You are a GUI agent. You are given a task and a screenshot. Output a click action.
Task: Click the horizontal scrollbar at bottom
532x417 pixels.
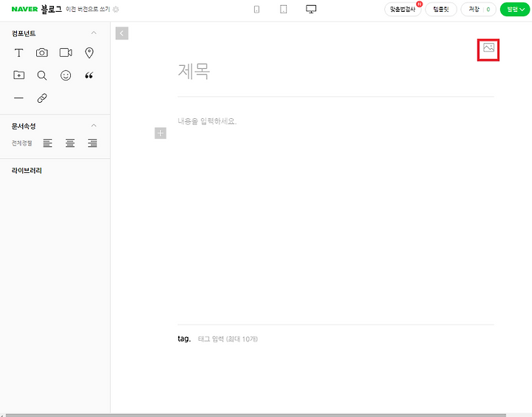pos(256,415)
